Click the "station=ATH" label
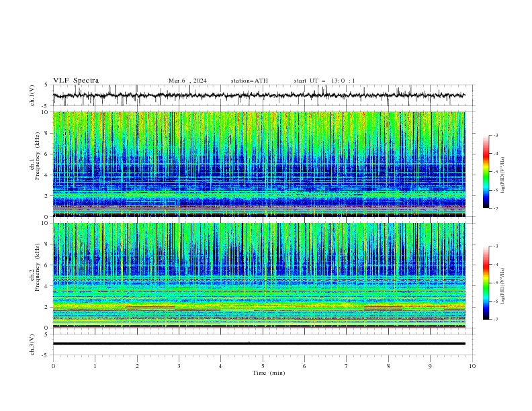532x411 pixels. [x=249, y=81]
